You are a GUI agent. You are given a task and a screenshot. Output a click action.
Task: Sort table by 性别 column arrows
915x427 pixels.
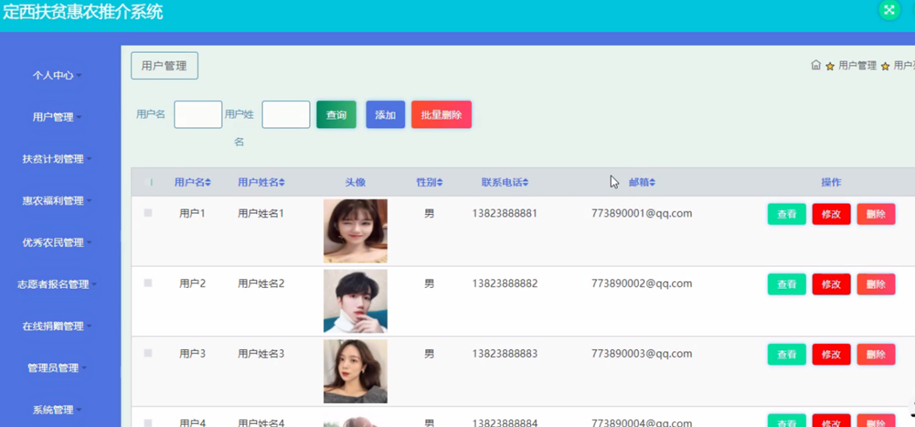pos(439,183)
